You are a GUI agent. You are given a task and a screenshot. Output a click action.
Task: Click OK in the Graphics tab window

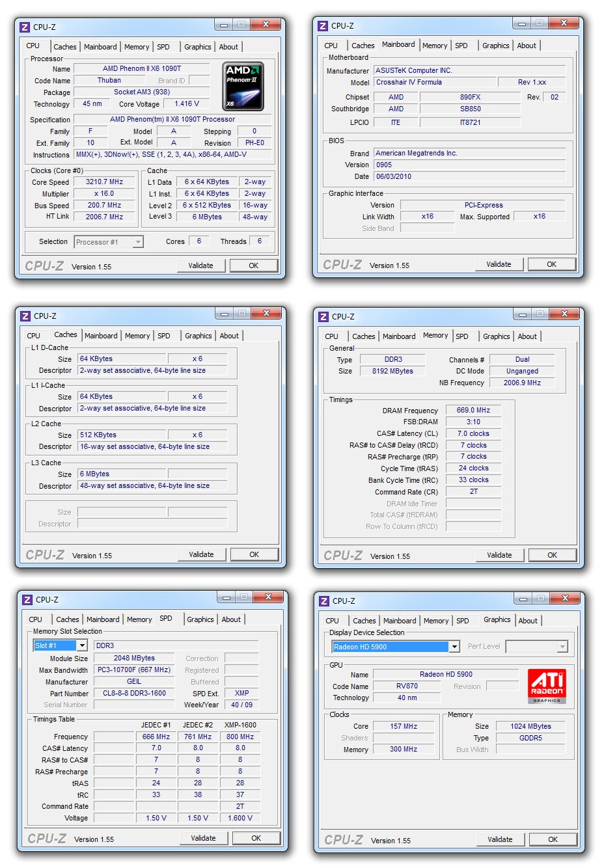(x=553, y=839)
